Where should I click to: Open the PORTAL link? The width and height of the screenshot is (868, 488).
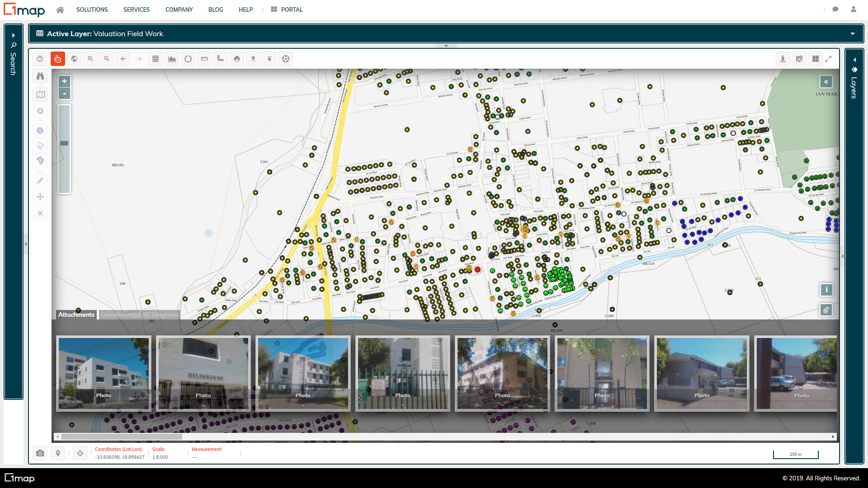(x=287, y=9)
